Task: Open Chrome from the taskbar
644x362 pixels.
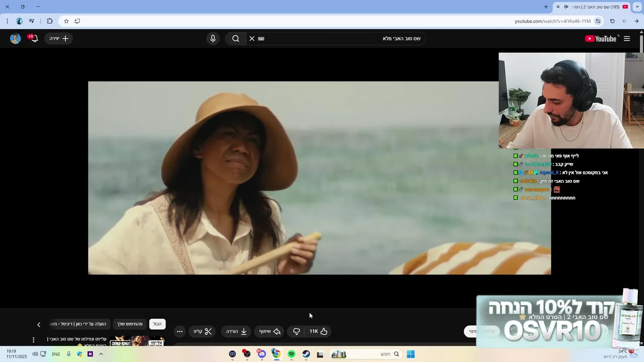Action: click(276, 354)
